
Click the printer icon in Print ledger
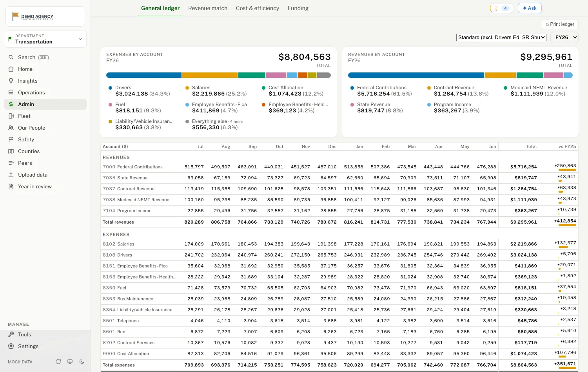(x=547, y=24)
